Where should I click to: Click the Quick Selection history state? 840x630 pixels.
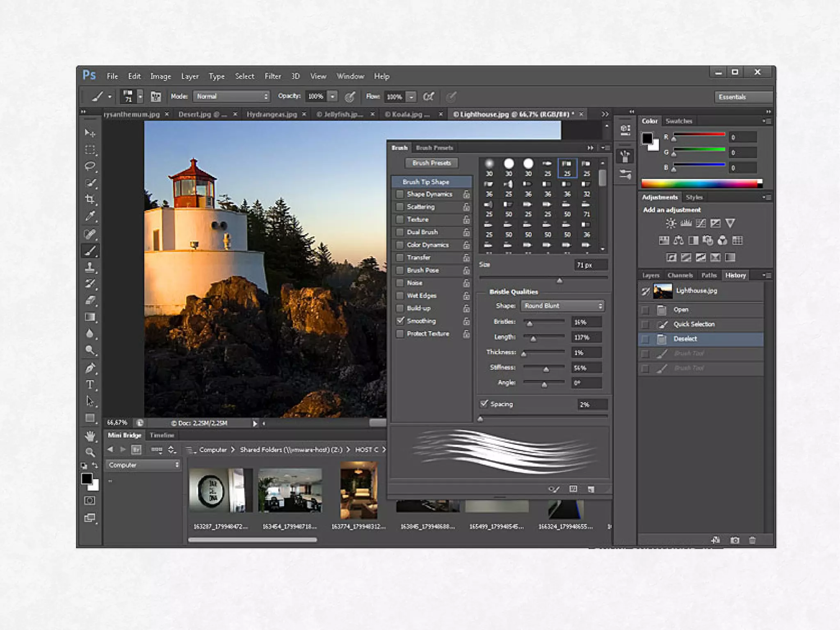[x=694, y=324]
